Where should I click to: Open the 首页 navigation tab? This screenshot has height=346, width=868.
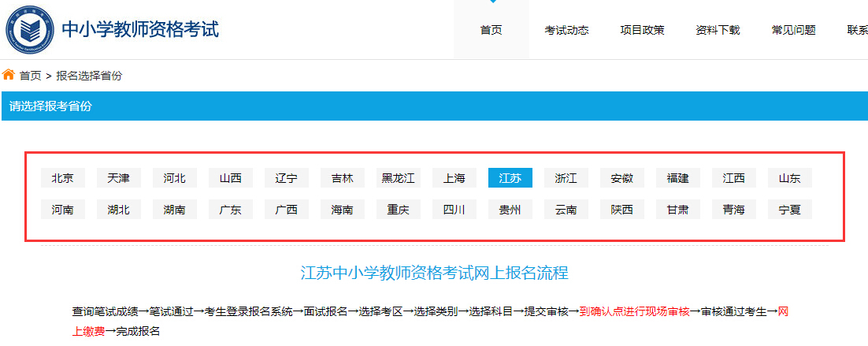pos(491,30)
